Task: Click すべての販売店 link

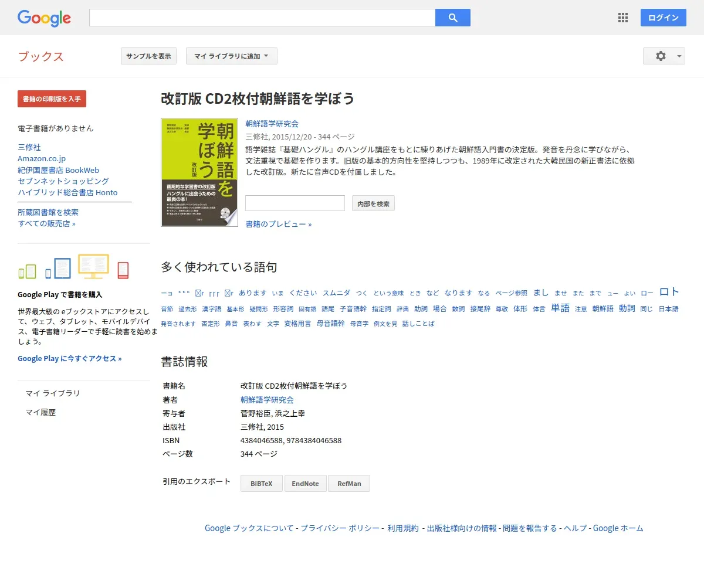Action: [46, 223]
